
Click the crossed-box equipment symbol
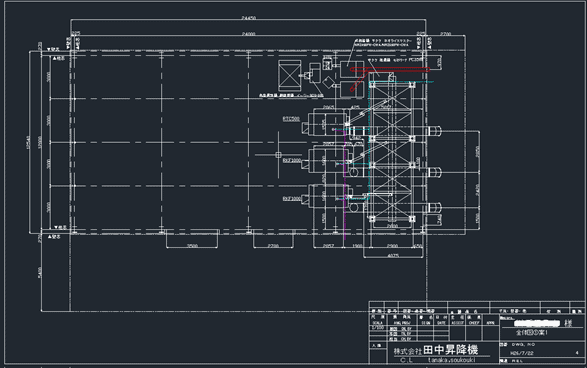coord(289,75)
